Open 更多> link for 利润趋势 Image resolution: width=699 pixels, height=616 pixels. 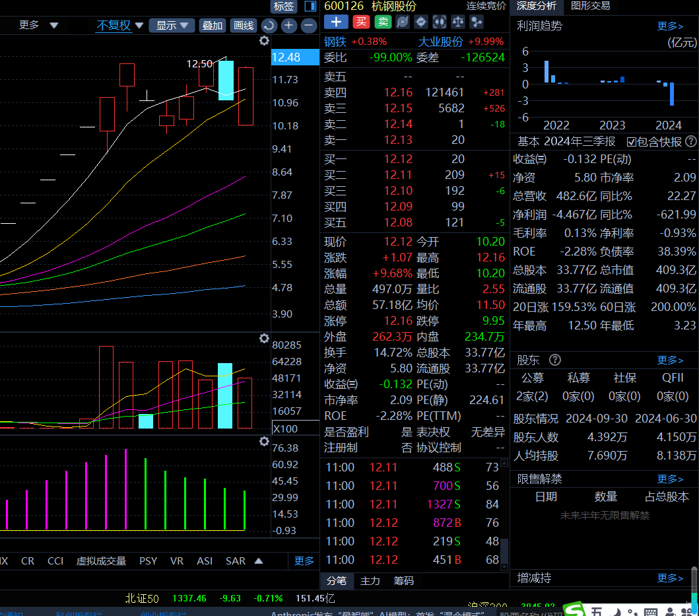click(670, 26)
